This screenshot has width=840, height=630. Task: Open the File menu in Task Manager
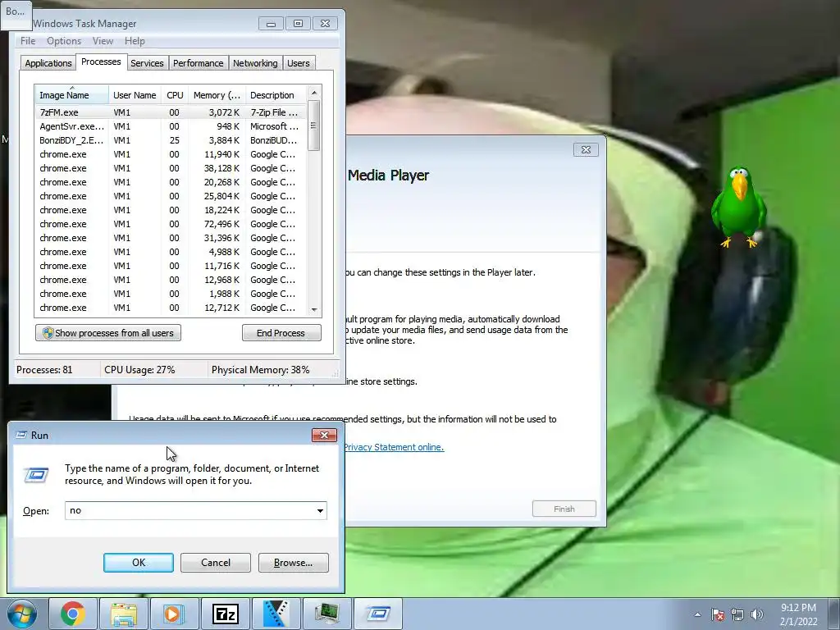coord(28,41)
